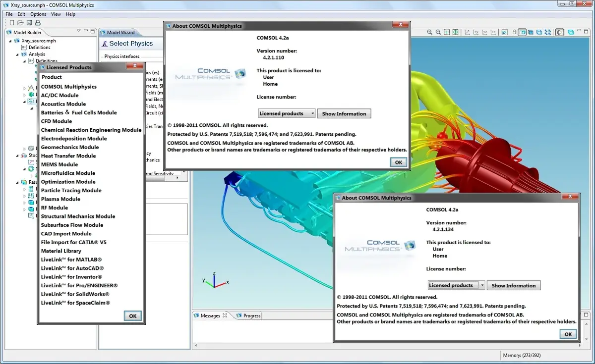
Task: Click the Zoom Extents graphics icon
Action: pyautogui.click(x=455, y=32)
